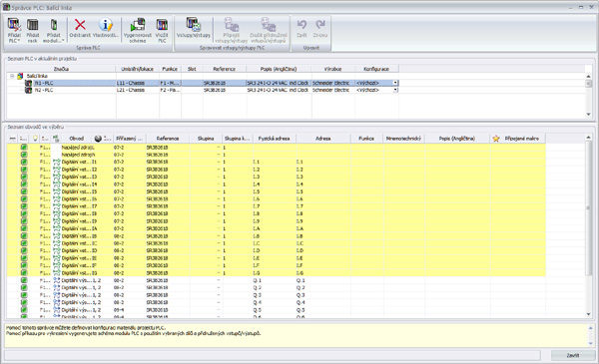Viewport: 599px width, 364px height.
Task: Click the digital output icon in row Q.3
Action: point(57,295)
